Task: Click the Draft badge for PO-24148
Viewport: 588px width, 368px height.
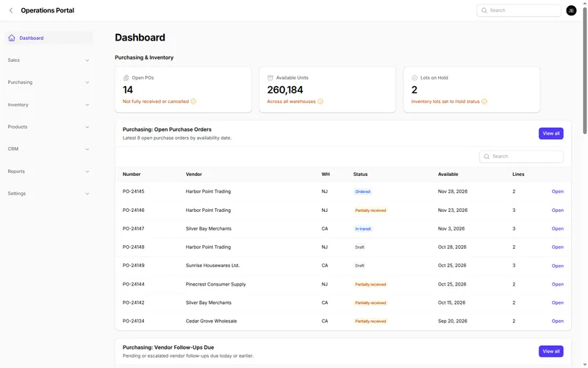Action: click(359, 247)
